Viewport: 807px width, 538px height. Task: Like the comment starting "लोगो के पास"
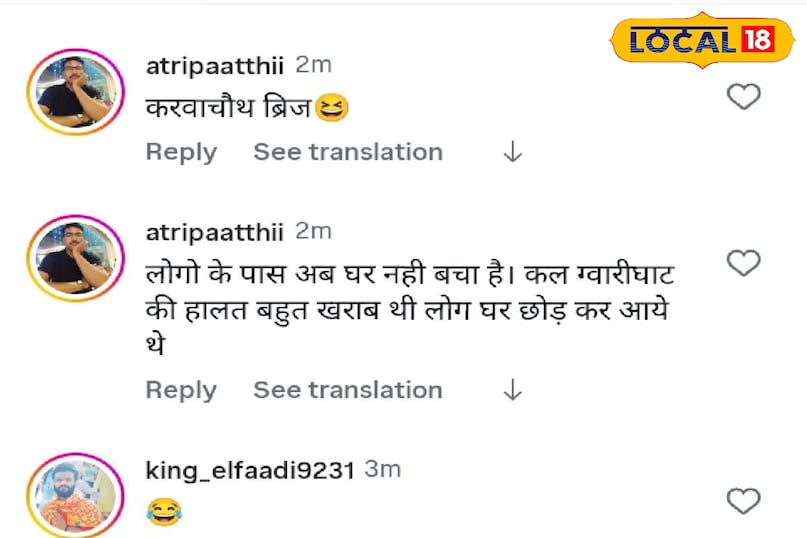(x=743, y=263)
